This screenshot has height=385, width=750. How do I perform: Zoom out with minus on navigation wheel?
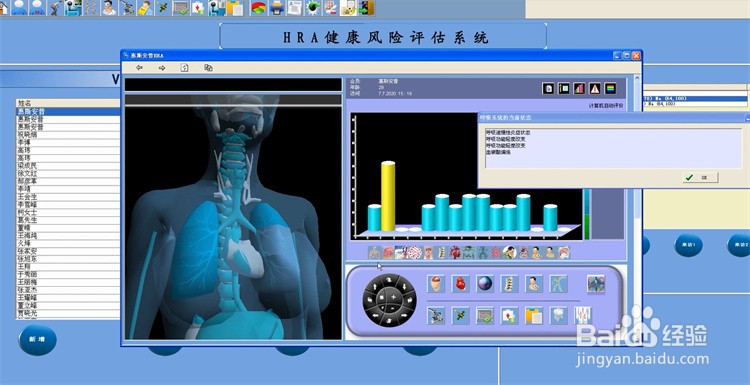coord(393,309)
